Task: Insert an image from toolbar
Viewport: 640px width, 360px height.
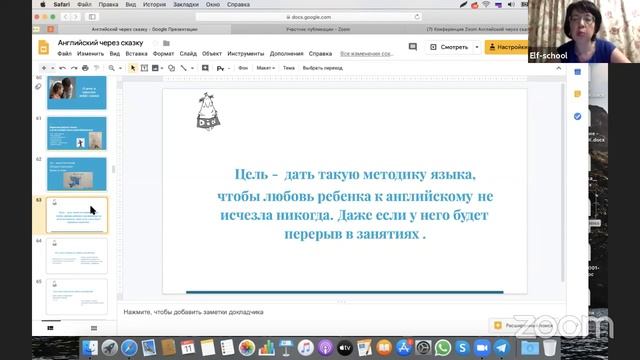Action: [155, 68]
